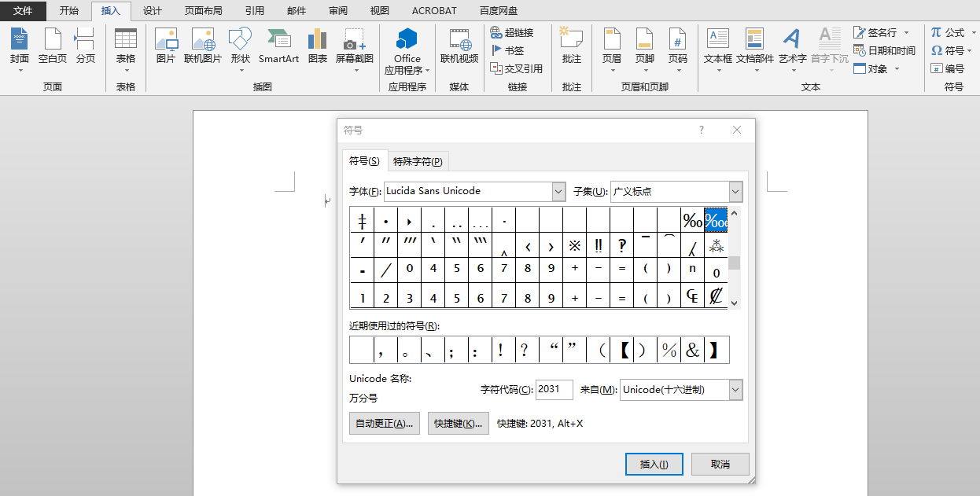Pick recently used & ampersand symbol
This screenshot has height=496, width=980.
coord(692,351)
